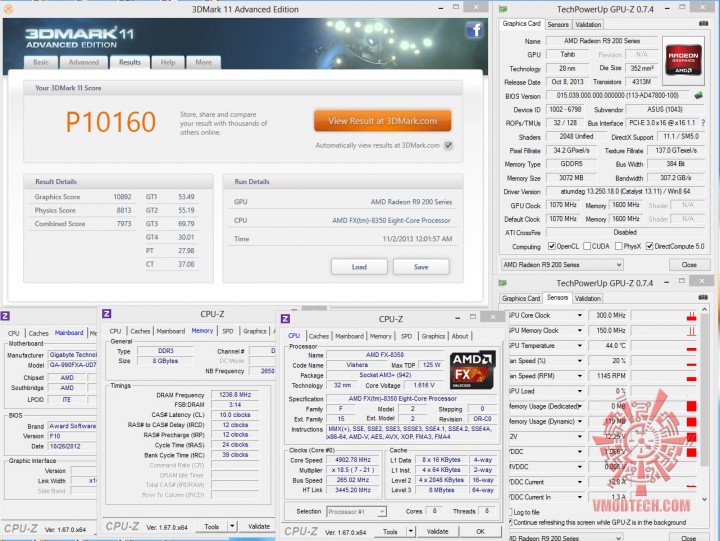
Task: Toggle the OpenCL checkbox
Action: [551, 246]
